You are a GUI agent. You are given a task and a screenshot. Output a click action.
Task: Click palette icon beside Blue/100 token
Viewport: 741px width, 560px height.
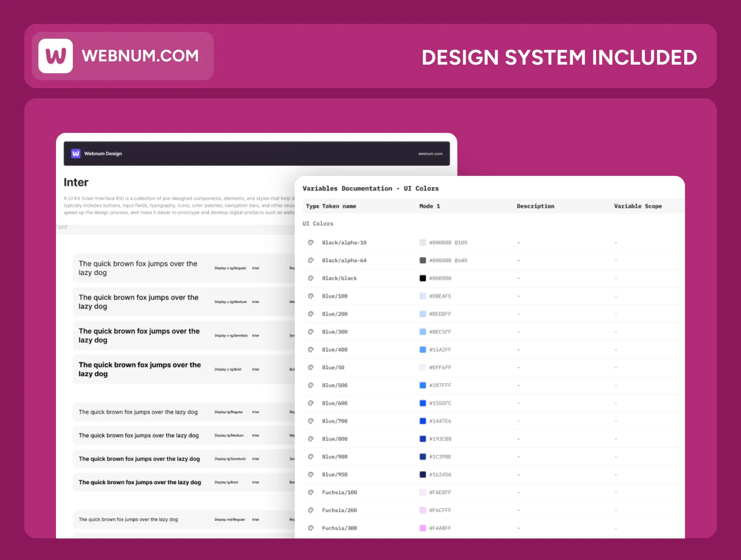click(x=311, y=296)
